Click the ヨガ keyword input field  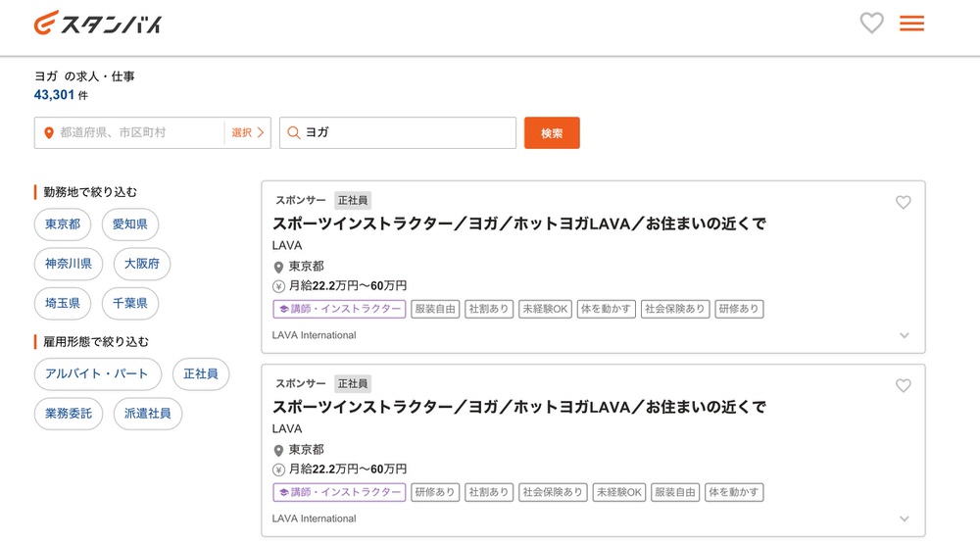pyautogui.click(x=407, y=133)
